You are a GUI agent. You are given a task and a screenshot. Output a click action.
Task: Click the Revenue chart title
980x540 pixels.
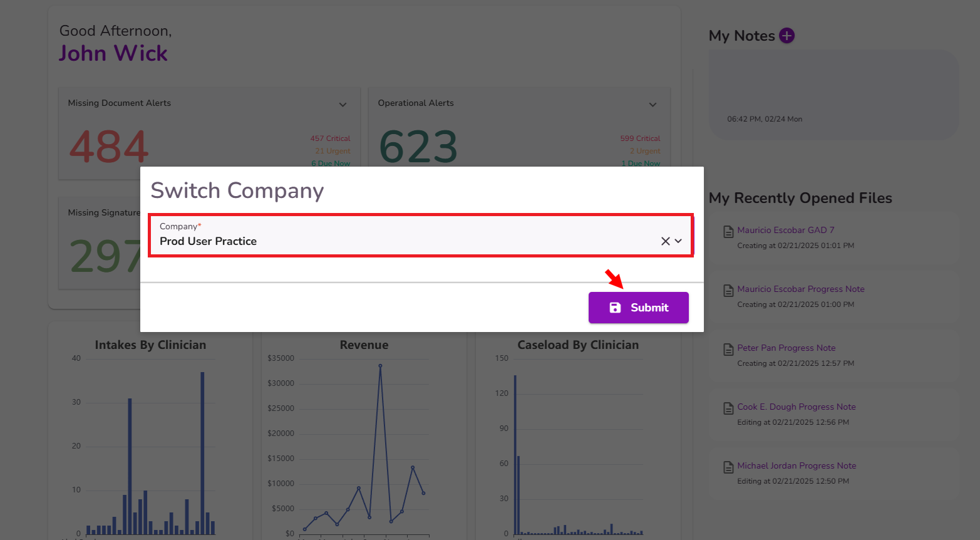pos(364,345)
